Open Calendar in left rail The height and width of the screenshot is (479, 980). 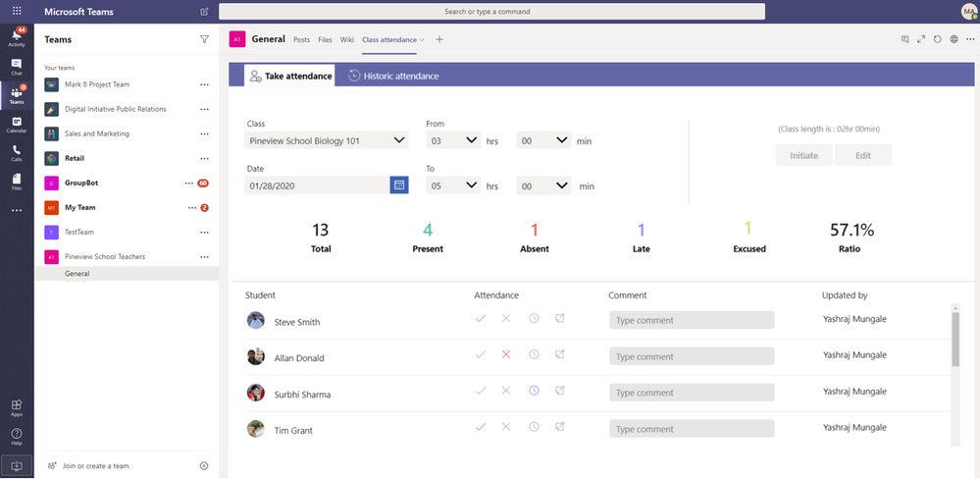point(17,125)
